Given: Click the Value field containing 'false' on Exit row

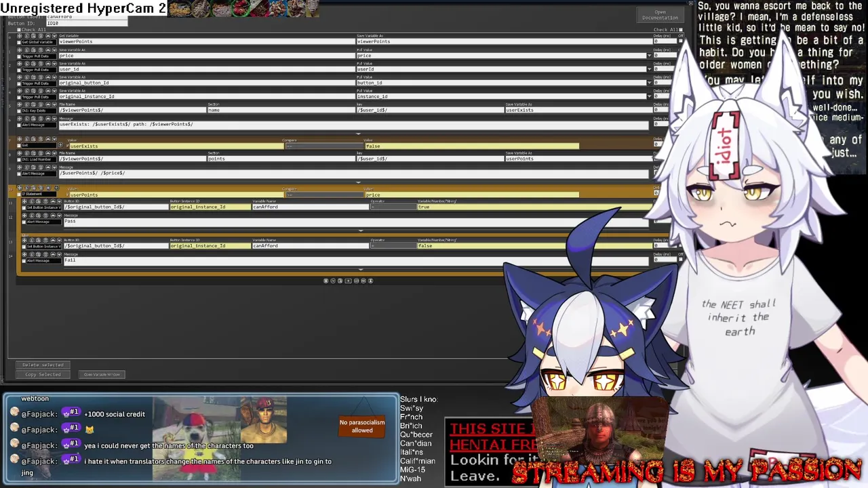Looking at the screenshot, I should [472, 146].
